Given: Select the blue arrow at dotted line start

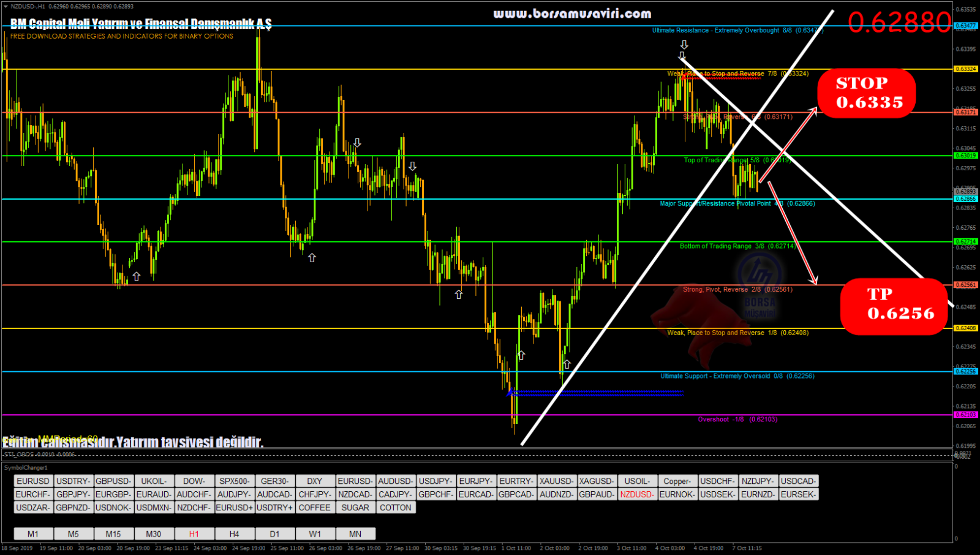Looking at the screenshot, I should (x=511, y=392).
